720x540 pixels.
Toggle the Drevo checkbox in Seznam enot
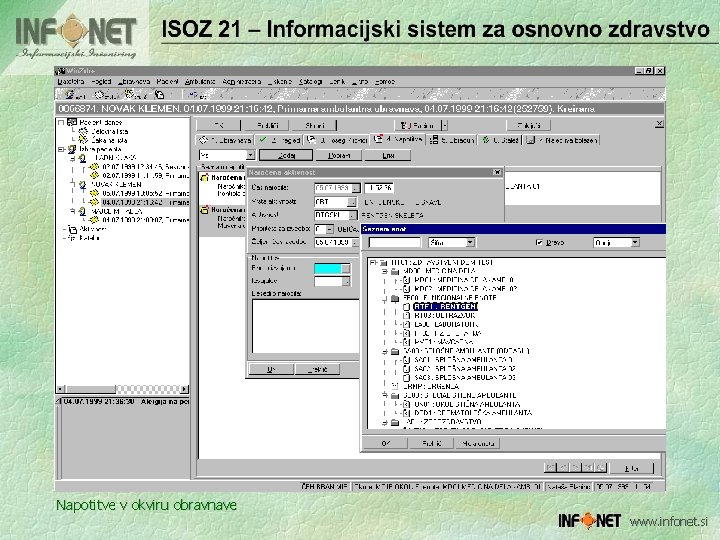coord(540,242)
